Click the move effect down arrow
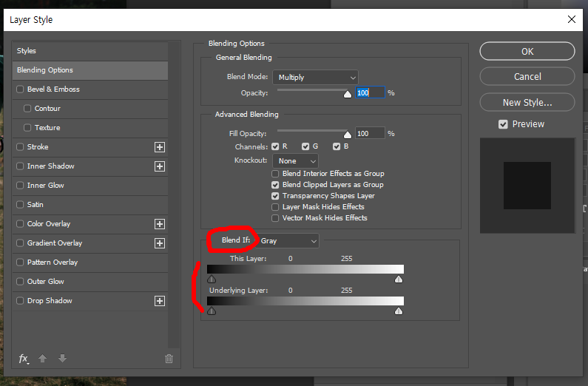588x386 pixels. (x=63, y=359)
